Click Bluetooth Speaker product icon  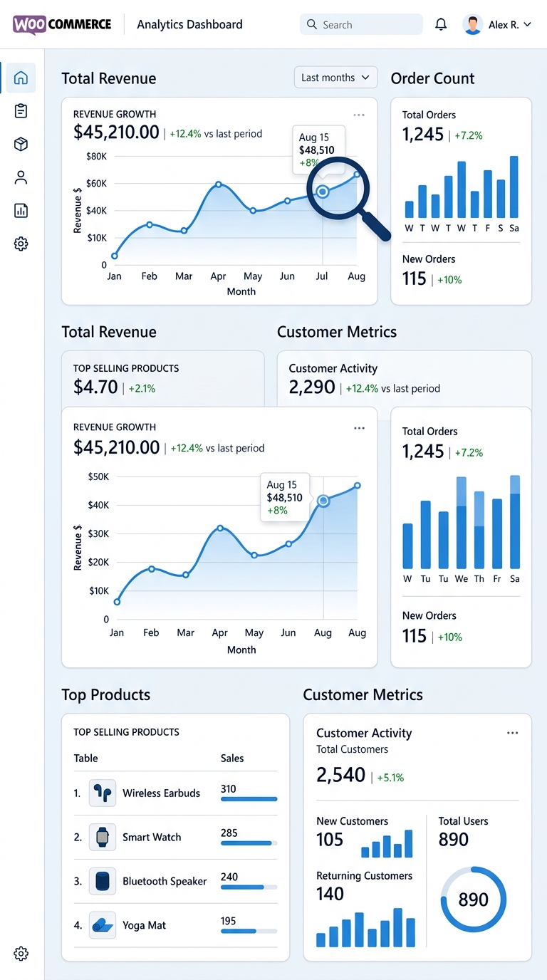click(103, 881)
